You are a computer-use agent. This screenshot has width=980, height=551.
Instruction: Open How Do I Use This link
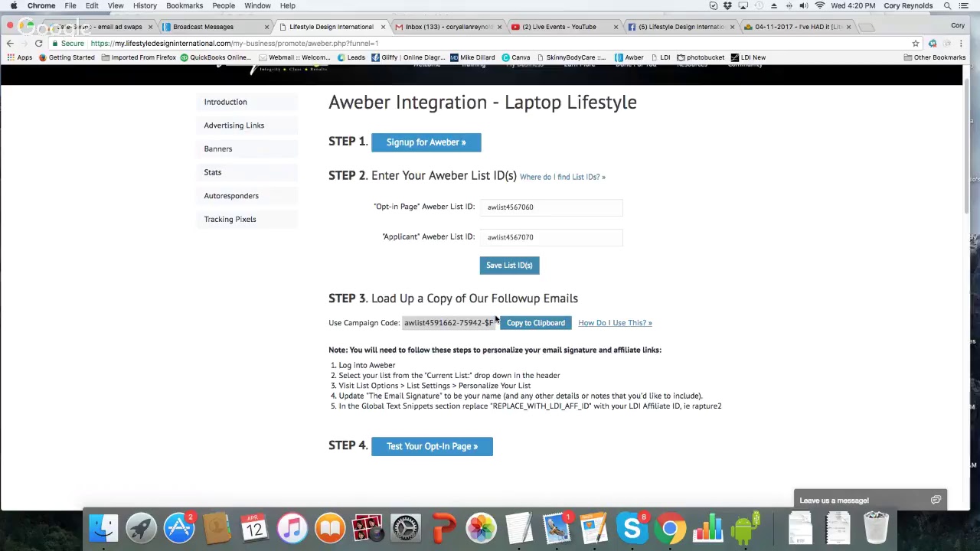615,323
